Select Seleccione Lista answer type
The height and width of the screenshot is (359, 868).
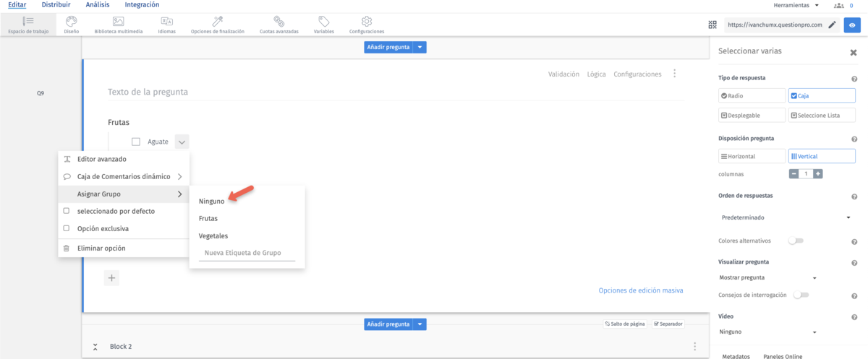pyautogui.click(x=822, y=115)
